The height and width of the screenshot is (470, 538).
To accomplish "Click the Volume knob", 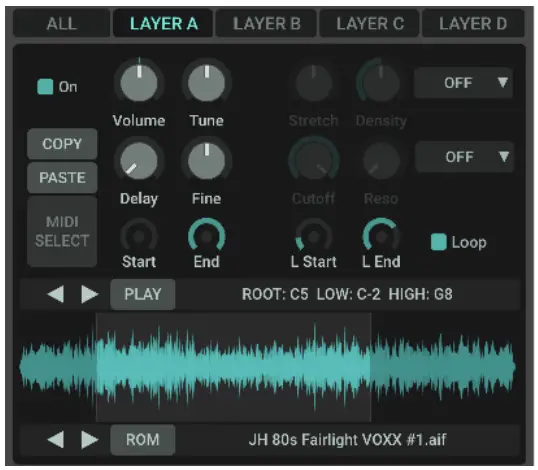I will pos(139,83).
